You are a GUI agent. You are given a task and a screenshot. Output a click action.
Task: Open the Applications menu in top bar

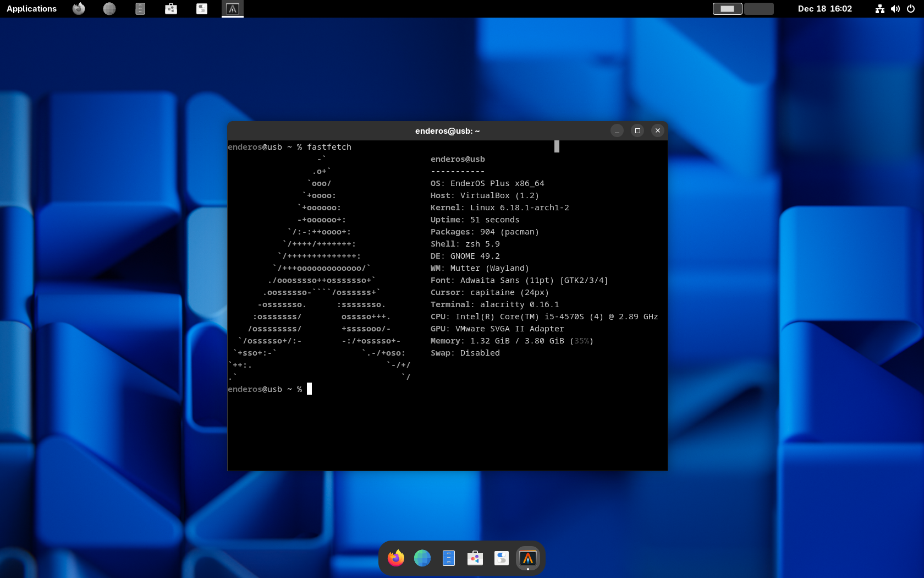coord(31,9)
